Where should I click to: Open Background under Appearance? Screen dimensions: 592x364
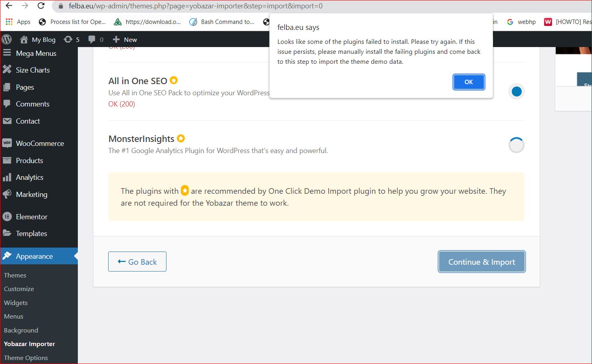click(x=21, y=331)
